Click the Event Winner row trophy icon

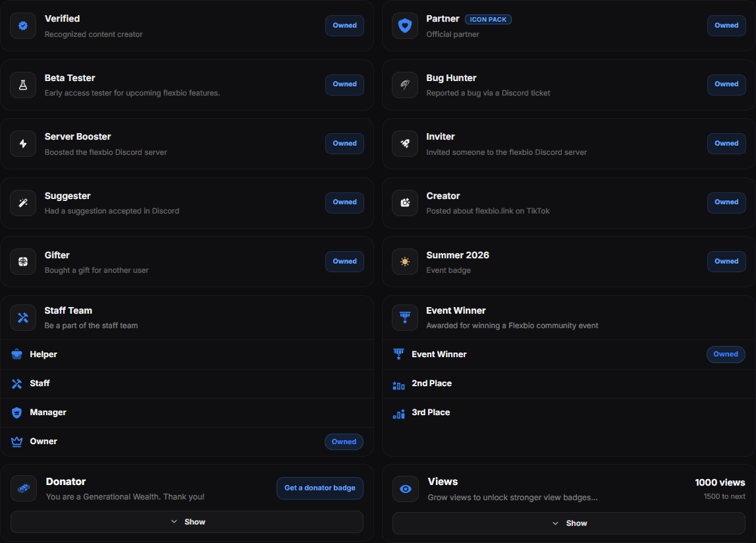[398, 355]
